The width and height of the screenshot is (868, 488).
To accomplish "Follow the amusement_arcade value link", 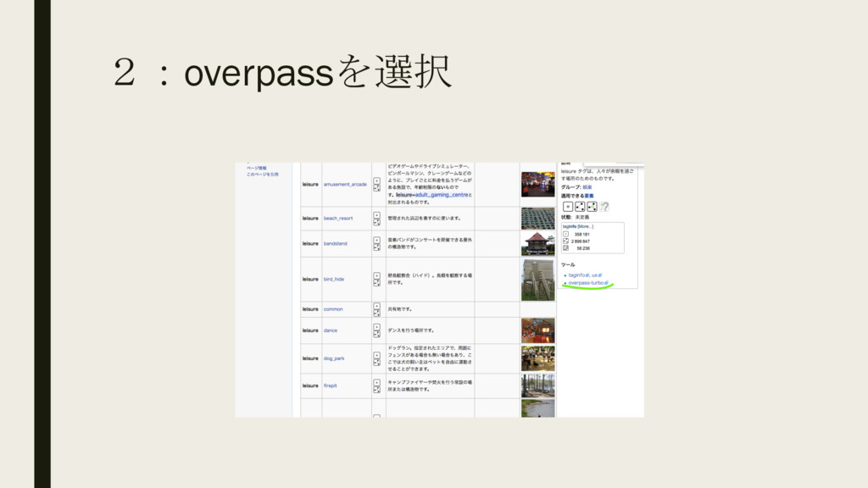I will [x=345, y=184].
